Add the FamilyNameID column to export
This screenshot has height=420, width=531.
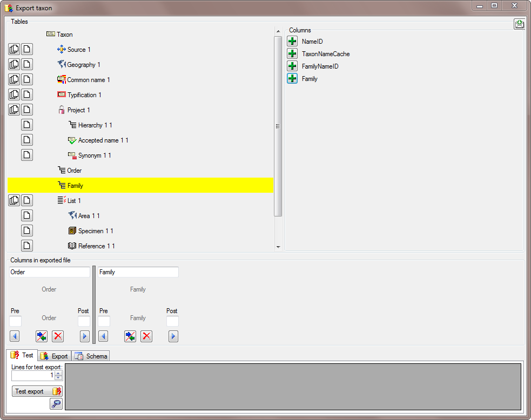point(292,66)
